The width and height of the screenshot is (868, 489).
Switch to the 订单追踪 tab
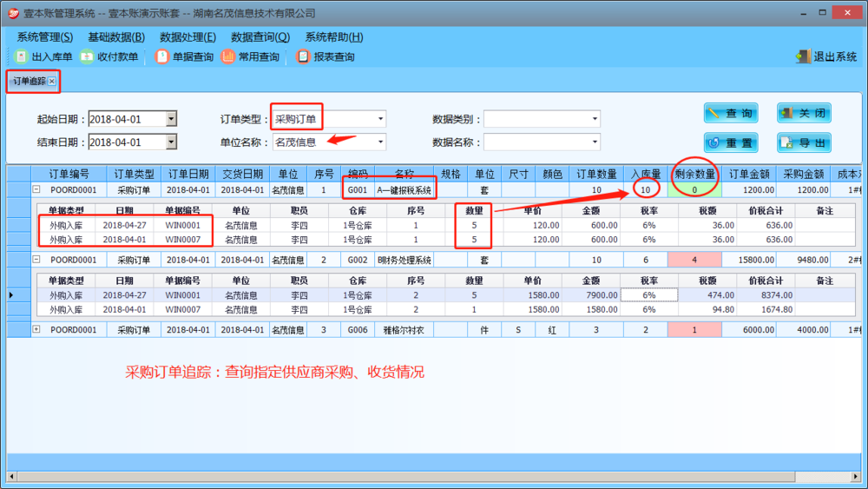[x=29, y=82]
